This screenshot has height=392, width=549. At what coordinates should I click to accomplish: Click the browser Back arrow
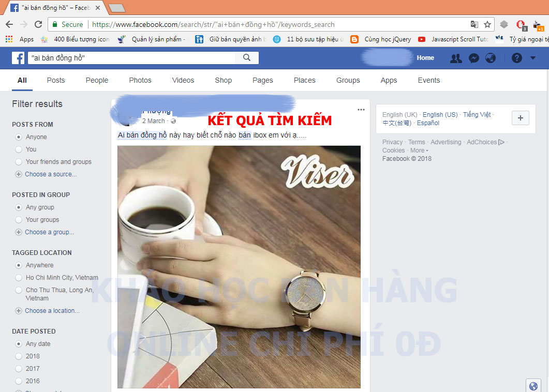(x=9, y=24)
